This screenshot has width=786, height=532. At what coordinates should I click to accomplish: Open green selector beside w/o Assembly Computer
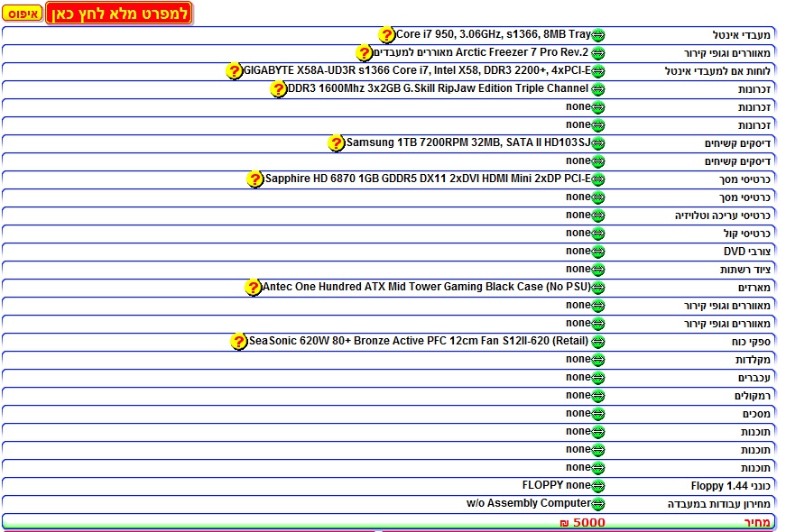tap(597, 504)
